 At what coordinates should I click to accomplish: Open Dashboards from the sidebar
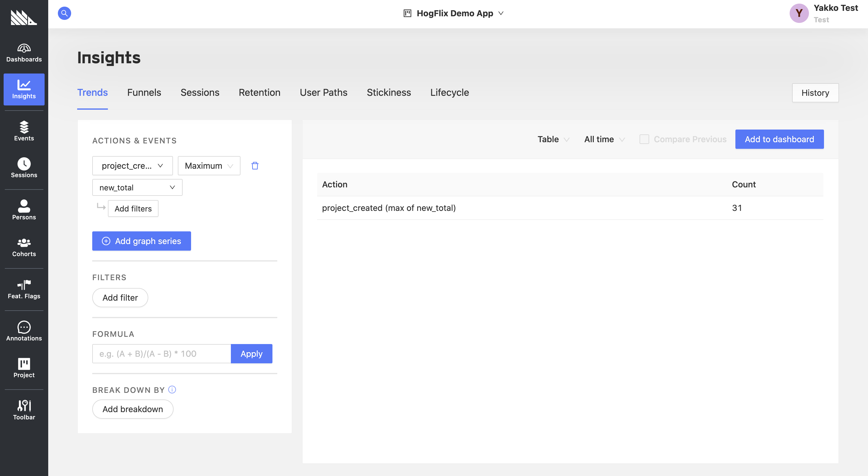coord(24,53)
